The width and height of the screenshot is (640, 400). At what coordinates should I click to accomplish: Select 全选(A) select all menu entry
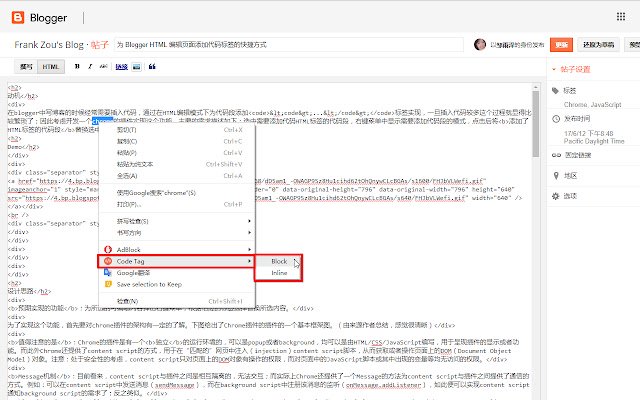[177, 176]
